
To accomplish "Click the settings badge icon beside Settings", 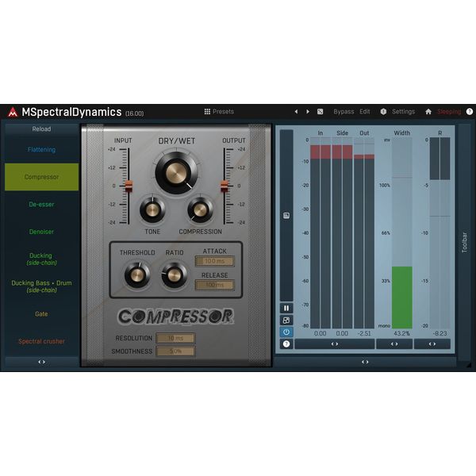I will [383, 111].
